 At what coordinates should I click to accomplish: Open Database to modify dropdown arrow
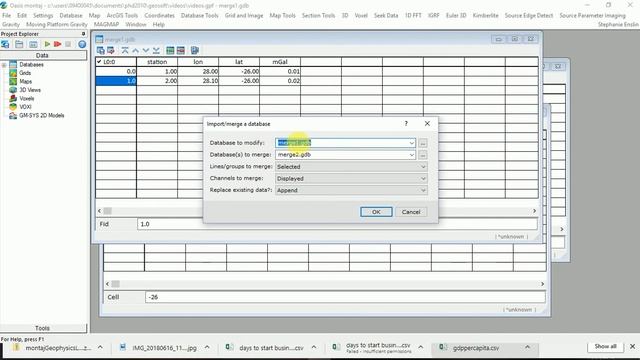click(x=411, y=143)
